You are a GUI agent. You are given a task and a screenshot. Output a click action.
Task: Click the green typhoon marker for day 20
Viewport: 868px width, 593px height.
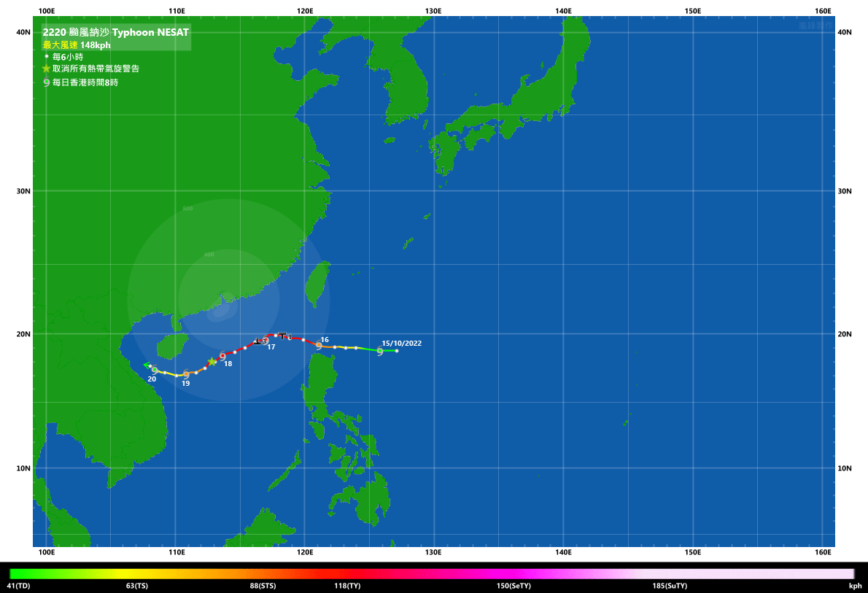tap(155, 370)
